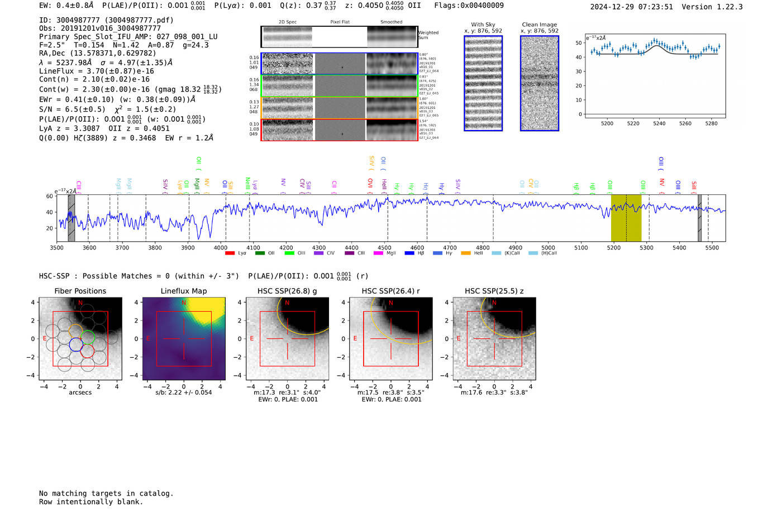Open the HSC SSP(25.5) z image

[x=494, y=339]
